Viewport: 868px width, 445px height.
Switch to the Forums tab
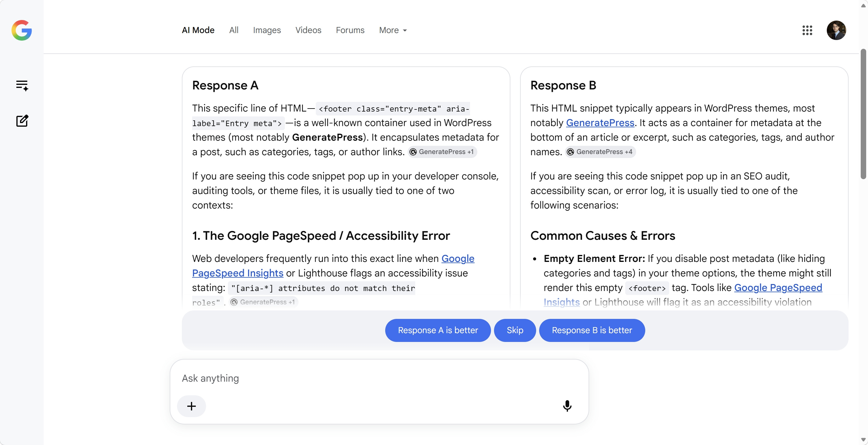(x=350, y=30)
